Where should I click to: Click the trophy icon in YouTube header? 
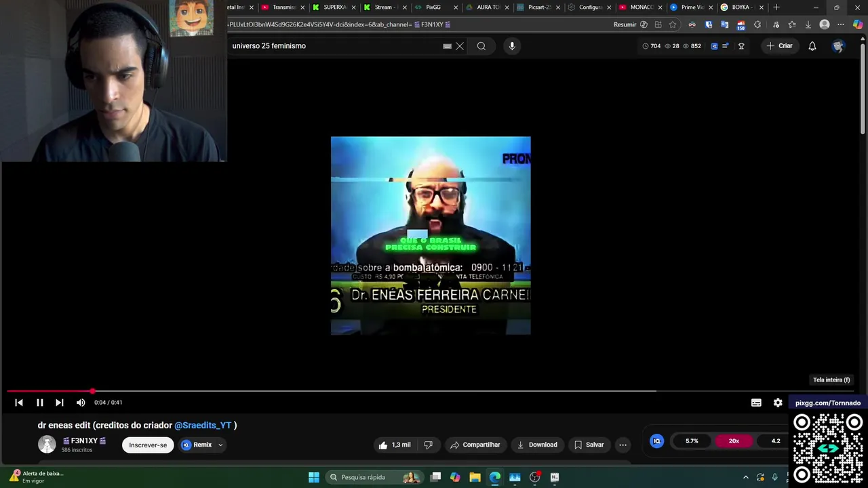[x=741, y=46]
